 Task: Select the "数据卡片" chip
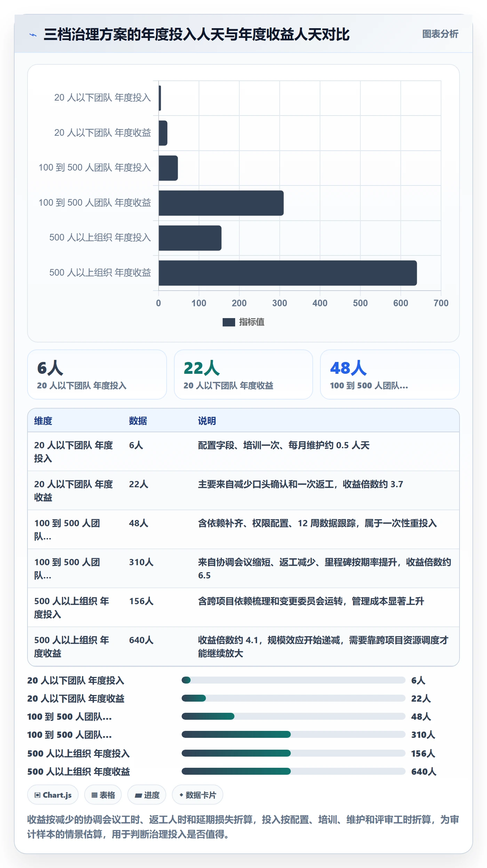[198, 795]
